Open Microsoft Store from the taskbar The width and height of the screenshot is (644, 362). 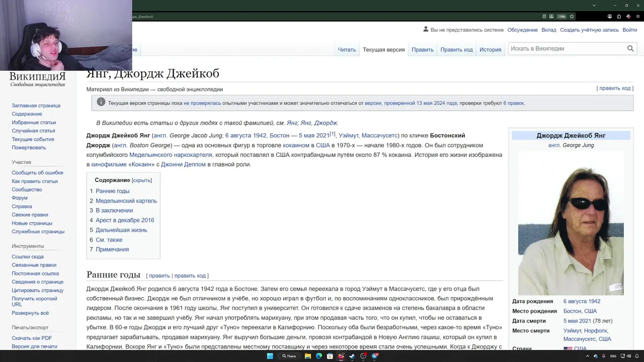click(330, 356)
